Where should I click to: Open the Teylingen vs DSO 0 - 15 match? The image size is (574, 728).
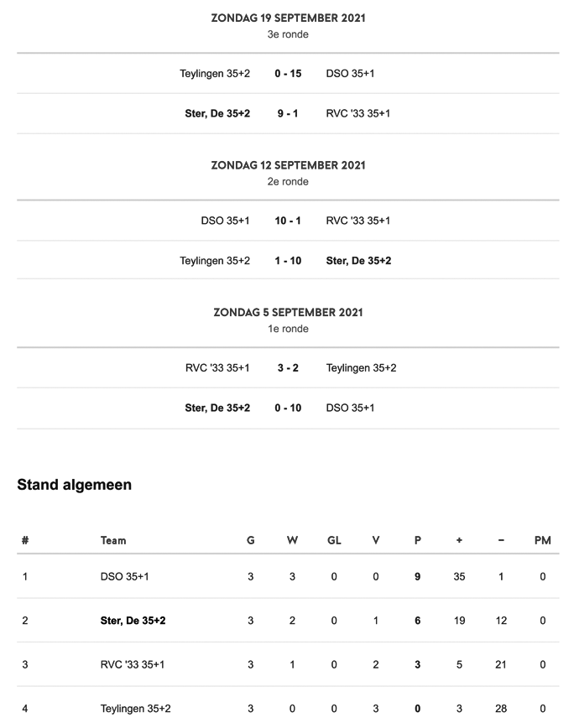288,73
